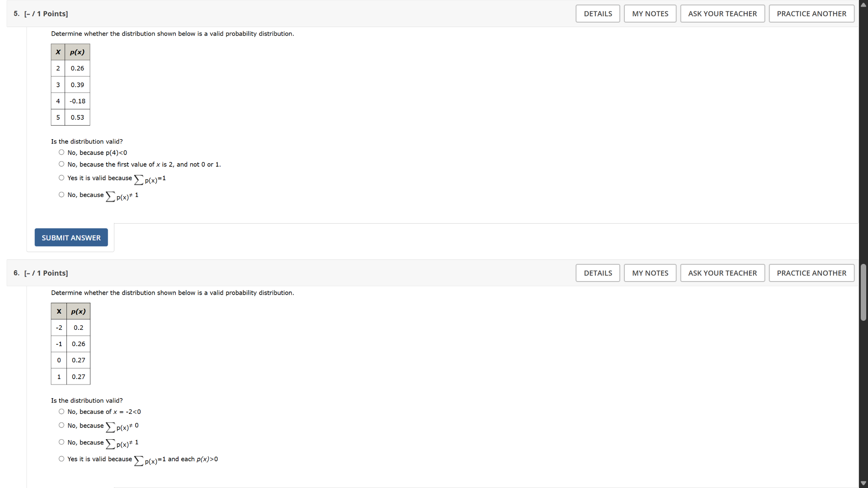Click the scrollbar up arrow
868x488 pixels.
point(863,5)
